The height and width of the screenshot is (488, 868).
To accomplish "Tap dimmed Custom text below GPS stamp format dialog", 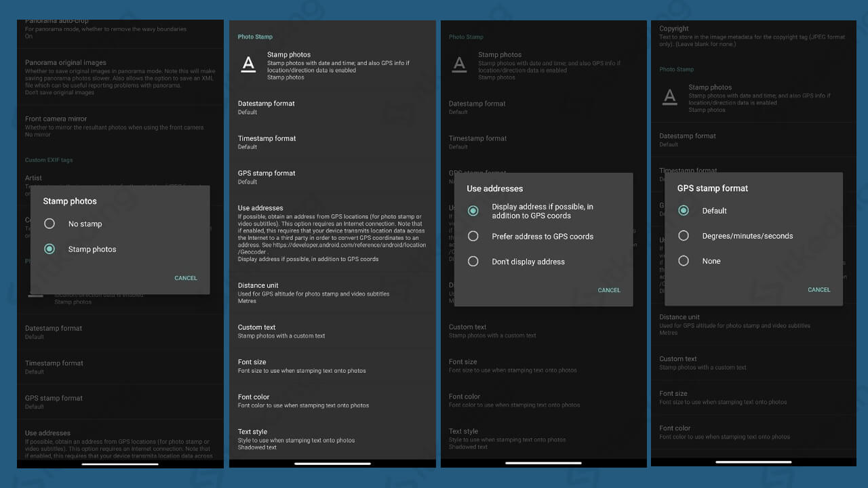I will point(754,363).
